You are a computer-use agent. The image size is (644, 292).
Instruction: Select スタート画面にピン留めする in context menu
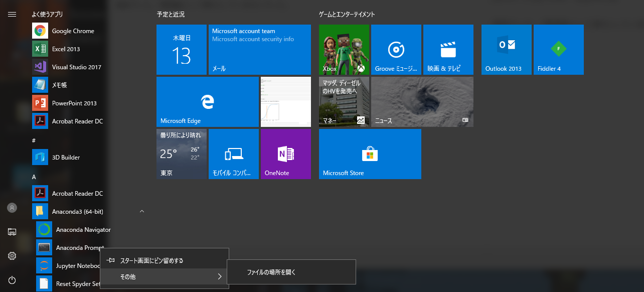(151, 260)
